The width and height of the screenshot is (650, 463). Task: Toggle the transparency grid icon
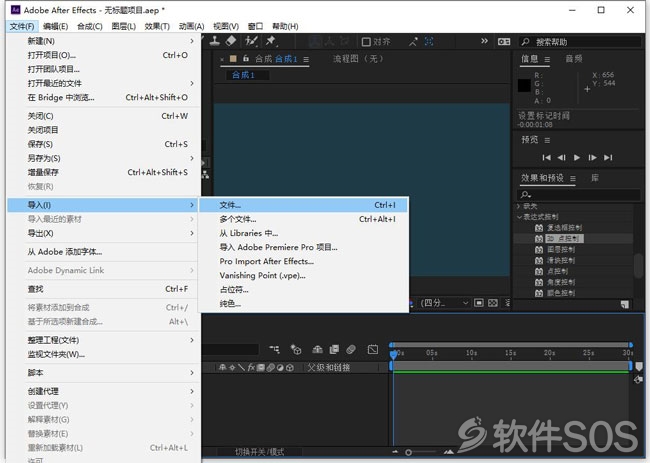coord(492,303)
